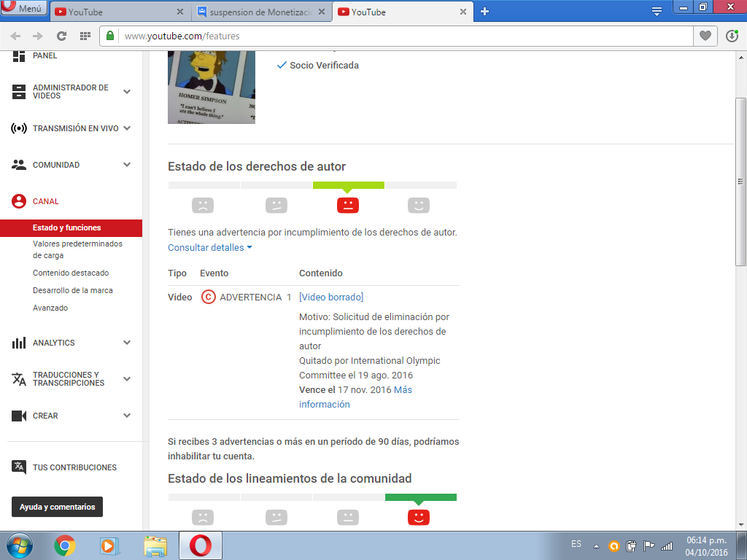The image size is (747, 560).
Task: Open the CANAL section label
Action: click(46, 201)
